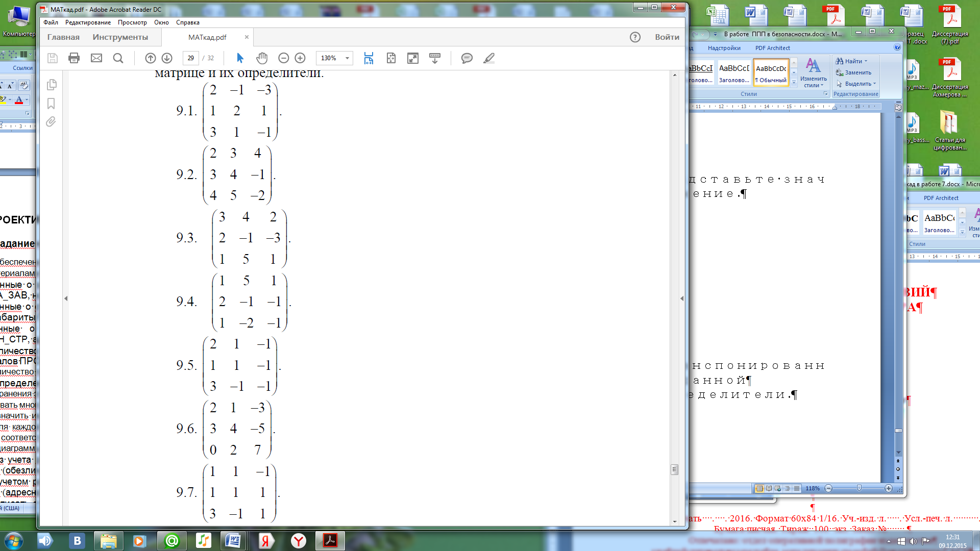Image resolution: width=980 pixels, height=551 pixels.
Task: Open the Просмотр menu in Acrobat
Action: 132,22
